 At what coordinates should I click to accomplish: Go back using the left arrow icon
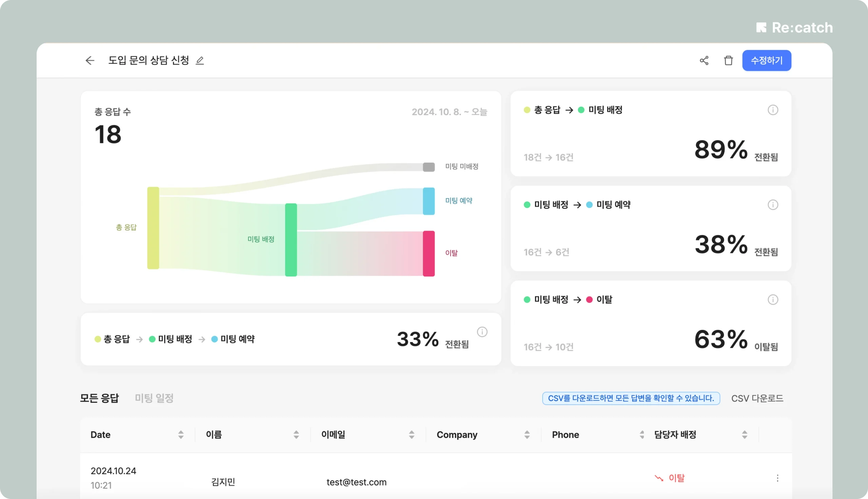pyautogui.click(x=90, y=61)
